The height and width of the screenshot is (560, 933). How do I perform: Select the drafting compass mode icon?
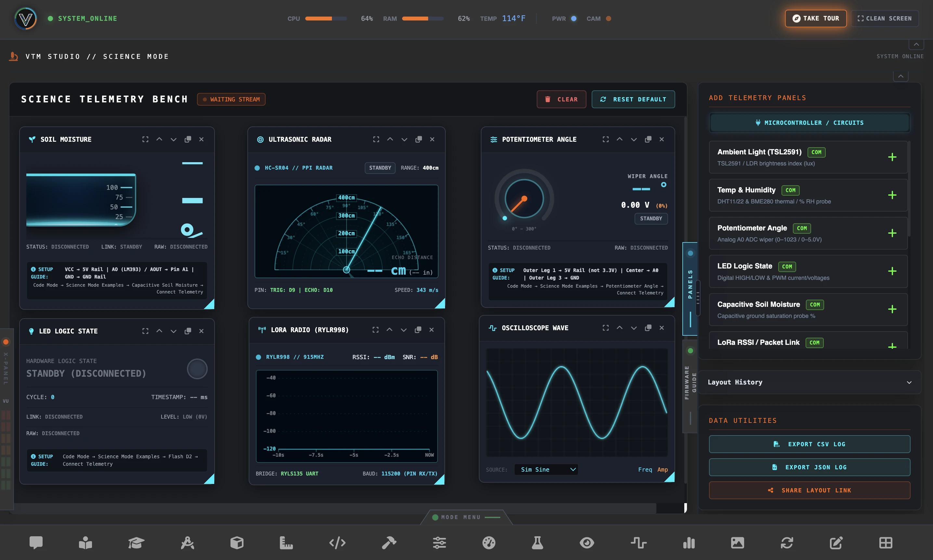click(187, 543)
